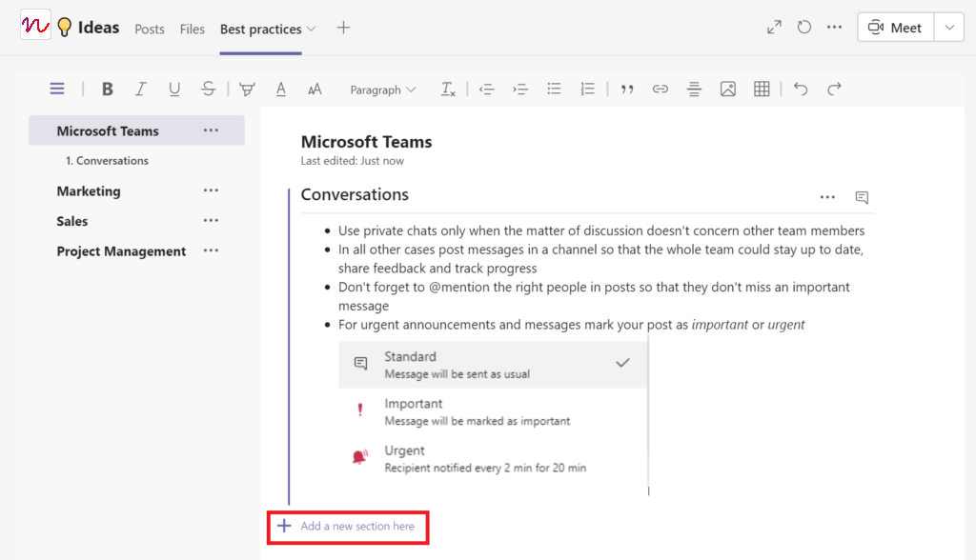The height and width of the screenshot is (560, 976).
Task: Insert table into wiki page
Action: click(x=762, y=89)
